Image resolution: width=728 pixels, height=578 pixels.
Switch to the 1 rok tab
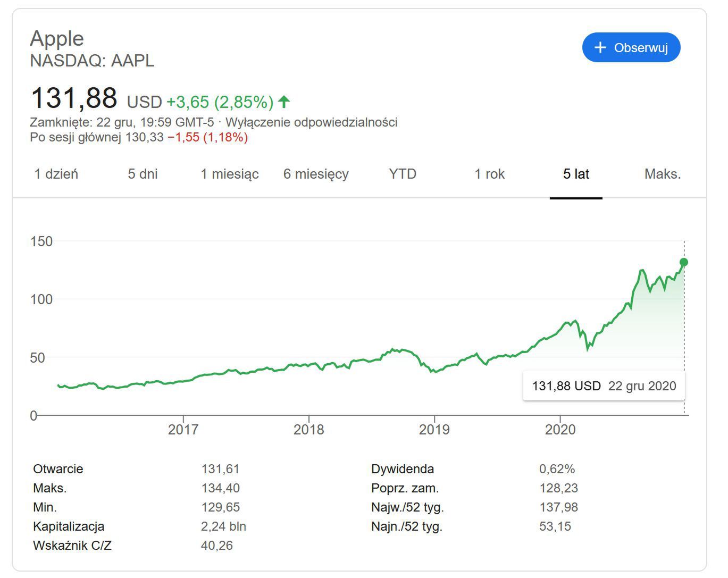[489, 174]
